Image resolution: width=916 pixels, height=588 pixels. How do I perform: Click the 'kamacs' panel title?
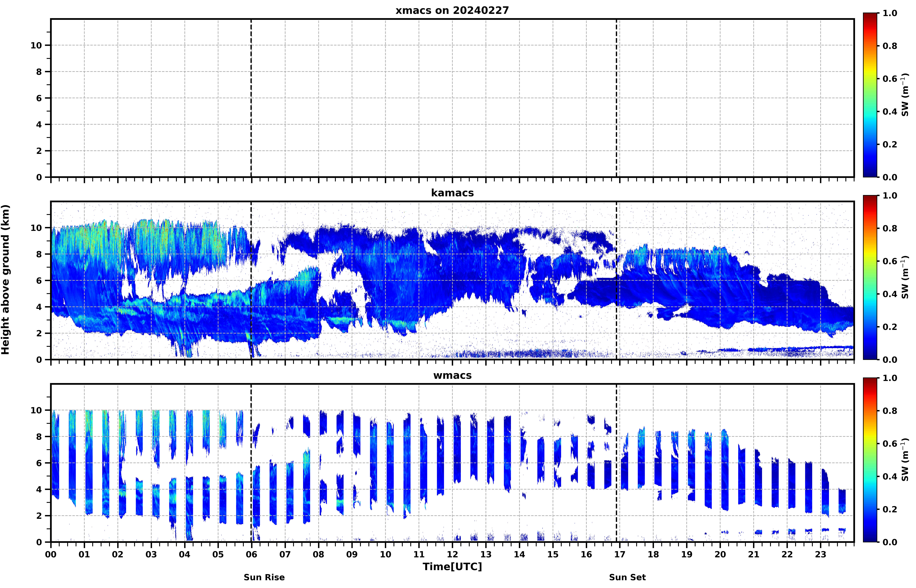(x=452, y=193)
